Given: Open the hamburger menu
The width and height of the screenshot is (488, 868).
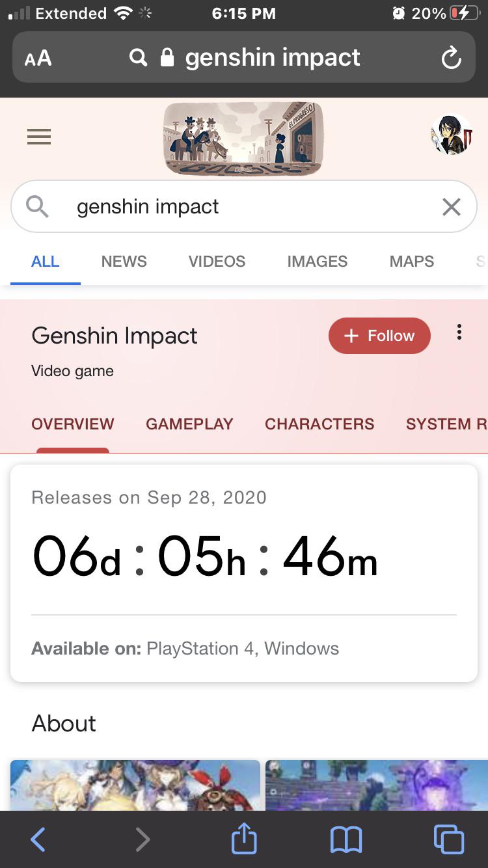Looking at the screenshot, I should click(38, 137).
